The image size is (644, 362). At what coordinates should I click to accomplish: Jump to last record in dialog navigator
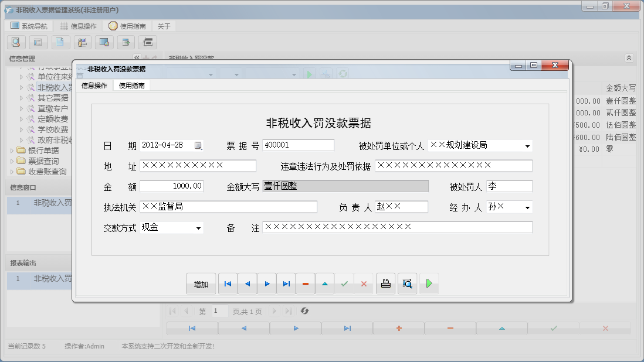click(x=286, y=284)
